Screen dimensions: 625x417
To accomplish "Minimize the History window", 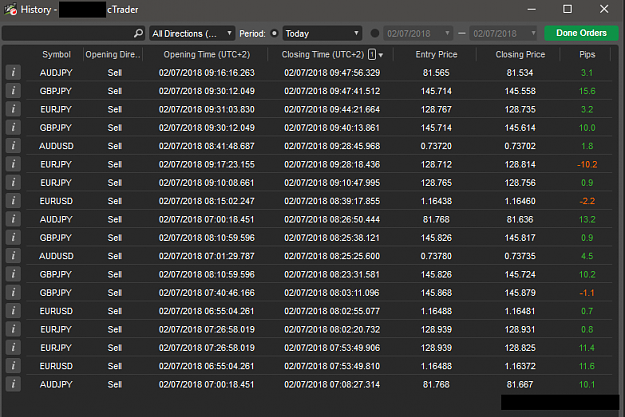I will (531, 9).
